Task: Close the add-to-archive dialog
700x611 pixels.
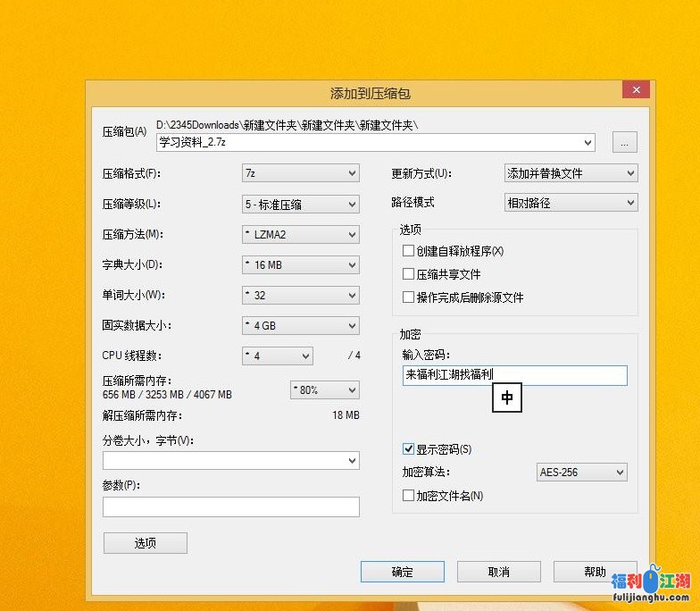Action: (636, 90)
